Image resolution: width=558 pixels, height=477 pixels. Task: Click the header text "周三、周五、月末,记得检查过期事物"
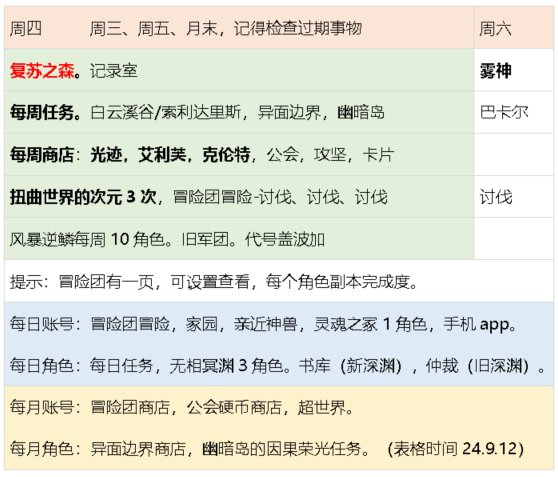click(x=226, y=28)
